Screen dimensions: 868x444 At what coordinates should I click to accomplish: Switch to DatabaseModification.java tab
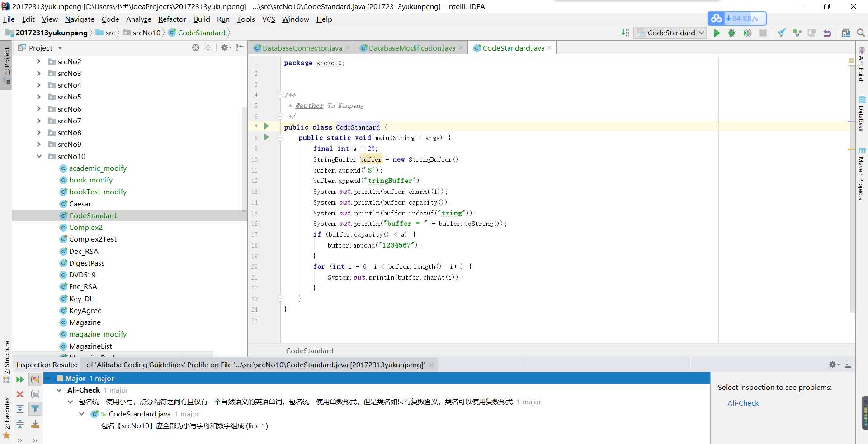(412, 48)
